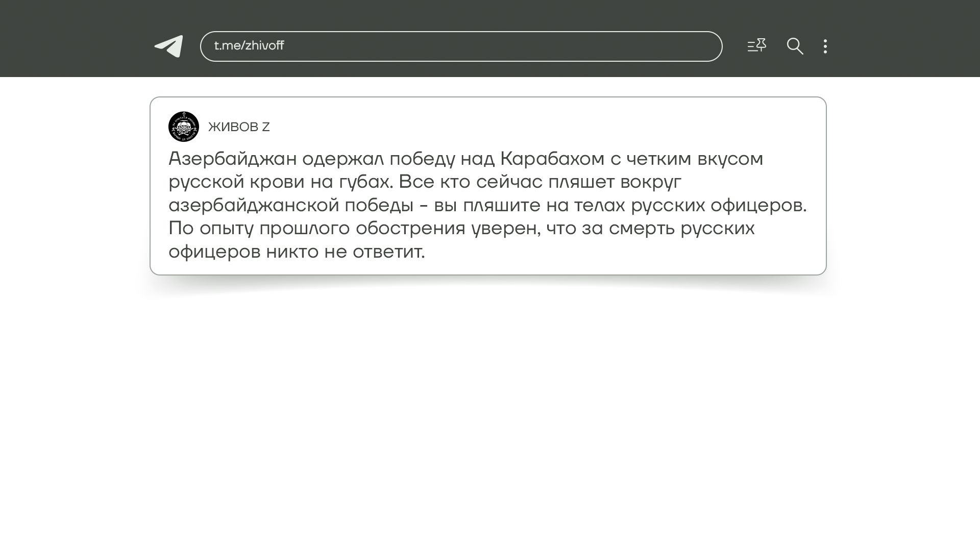Click the Telegram paper plane logo

coord(169,46)
